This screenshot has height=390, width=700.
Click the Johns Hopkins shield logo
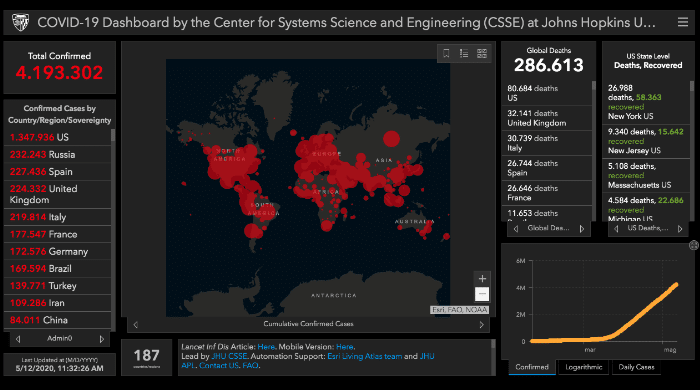pyautogui.click(x=20, y=22)
